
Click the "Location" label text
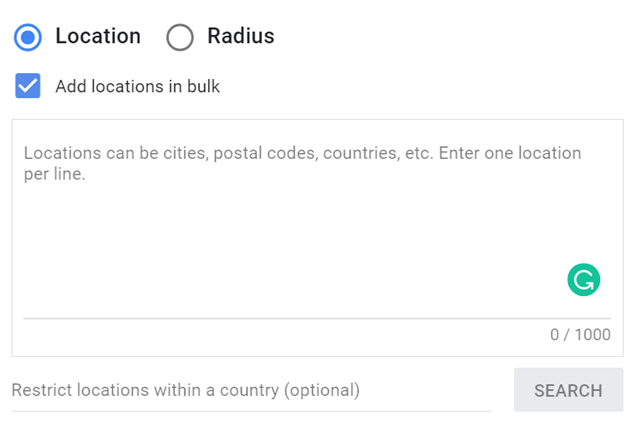(x=98, y=37)
